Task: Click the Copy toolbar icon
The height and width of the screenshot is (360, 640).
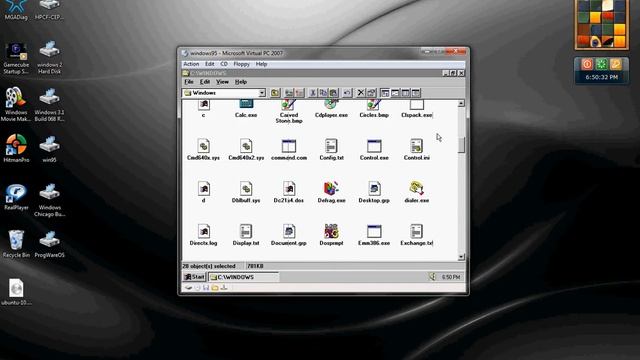Action: 323,93
